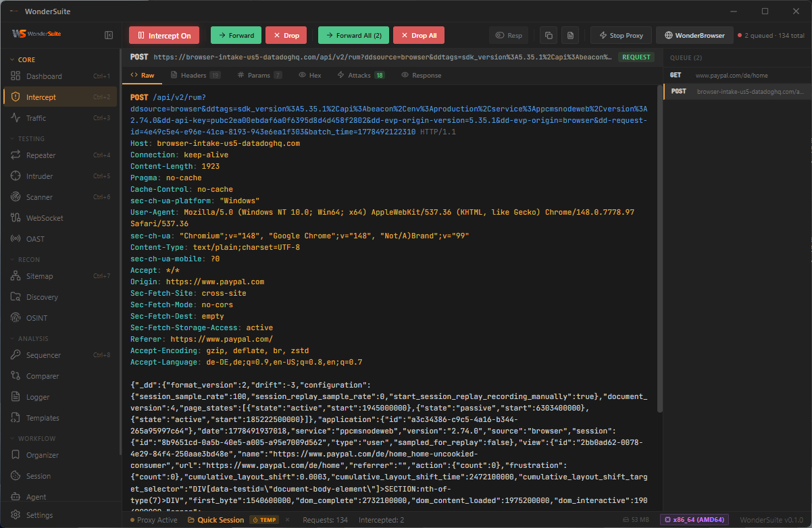Screen dimensions: 812x528
Task: Open the Repeater tool
Action: point(59,155)
